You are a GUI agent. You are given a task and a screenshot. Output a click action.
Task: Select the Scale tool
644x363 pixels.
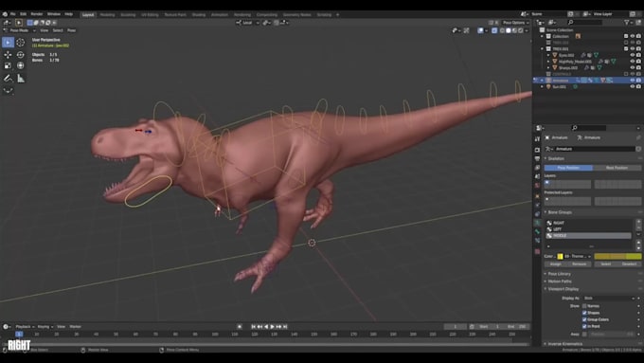pyautogui.click(x=8, y=65)
